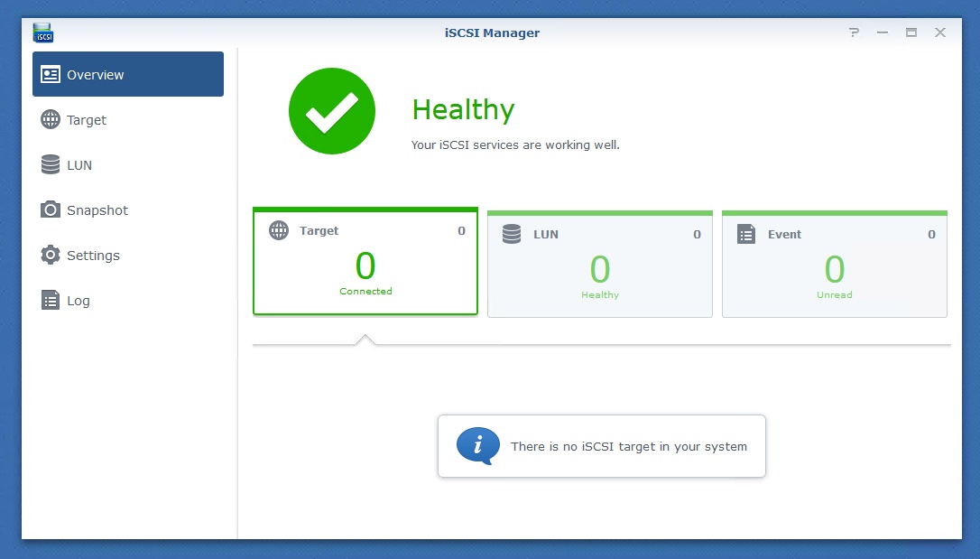The image size is (980, 559).
Task: Click the Settings gear icon in sidebar
Action: (51, 256)
